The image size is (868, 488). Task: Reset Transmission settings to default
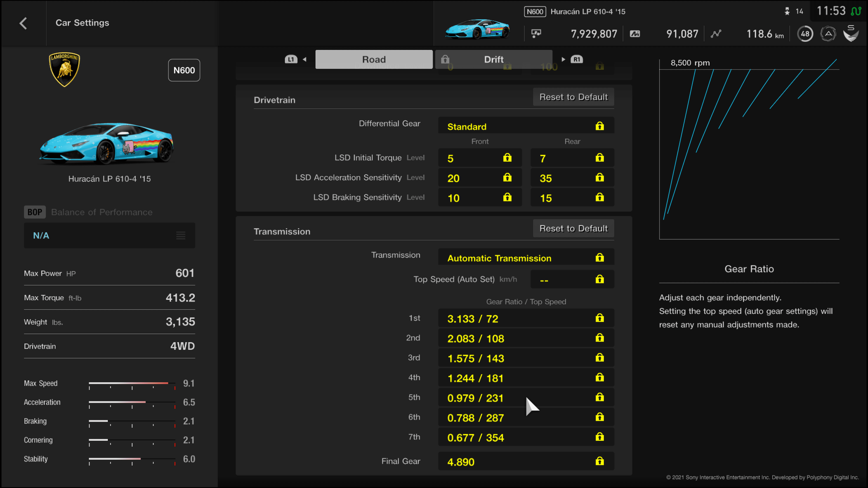click(x=573, y=228)
